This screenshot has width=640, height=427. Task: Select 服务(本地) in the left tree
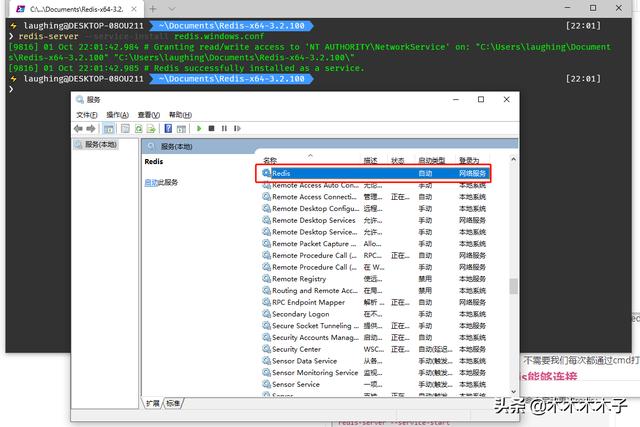(96, 145)
